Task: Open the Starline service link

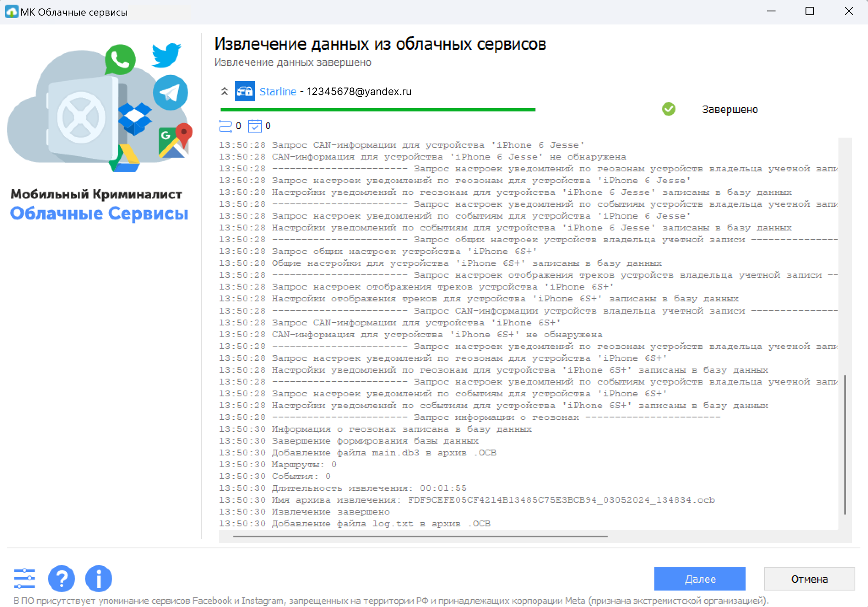Action: point(277,92)
